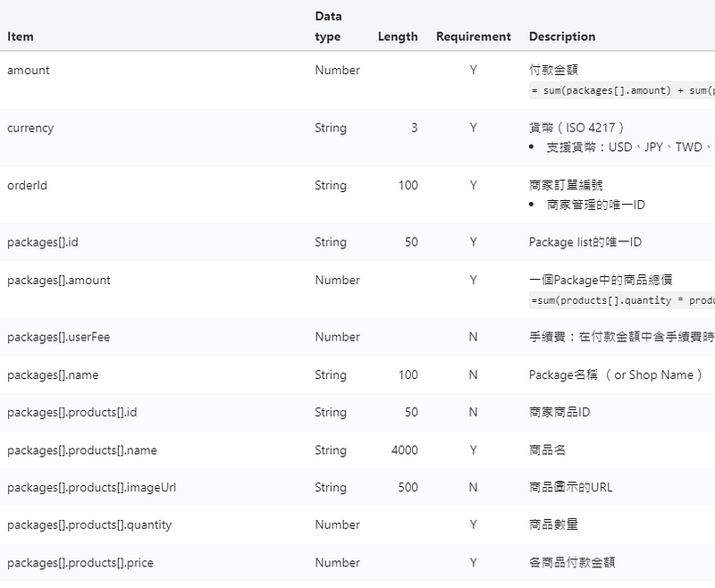Select the packages[].products[].id item cell
715x588 pixels.
72,412
